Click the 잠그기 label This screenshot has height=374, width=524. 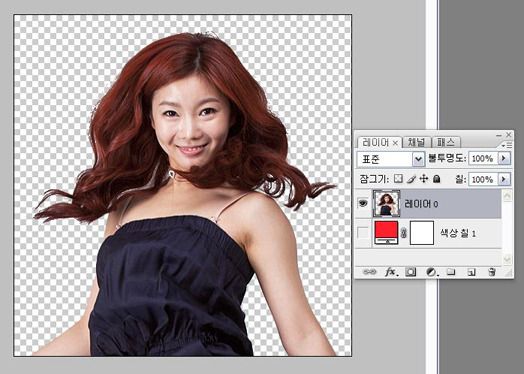pyautogui.click(x=374, y=179)
